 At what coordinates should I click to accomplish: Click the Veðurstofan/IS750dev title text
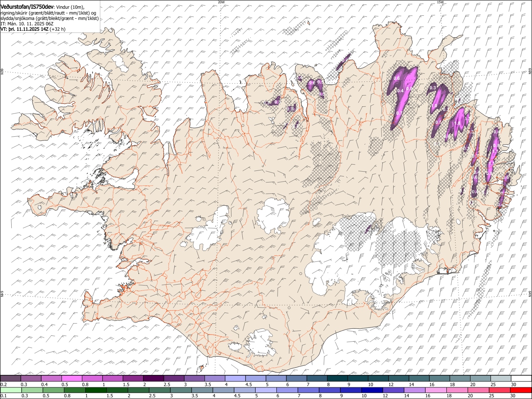[x=27, y=7]
